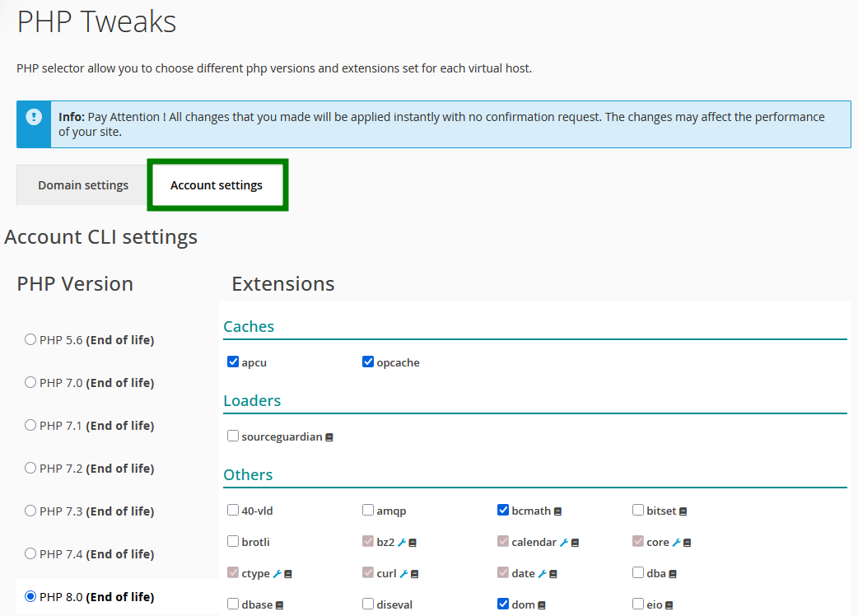The height and width of the screenshot is (616, 858).
Task: Click the info exclamation icon in alert
Action: (x=34, y=117)
